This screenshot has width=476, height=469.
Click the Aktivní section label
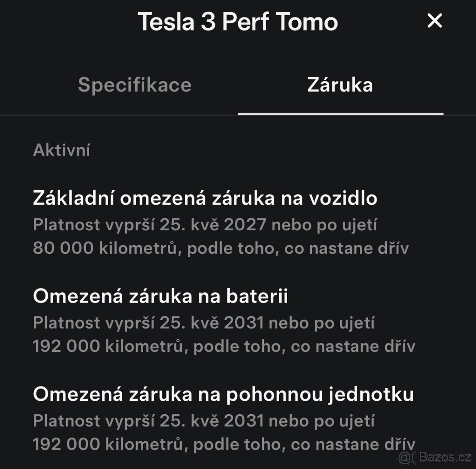62,149
